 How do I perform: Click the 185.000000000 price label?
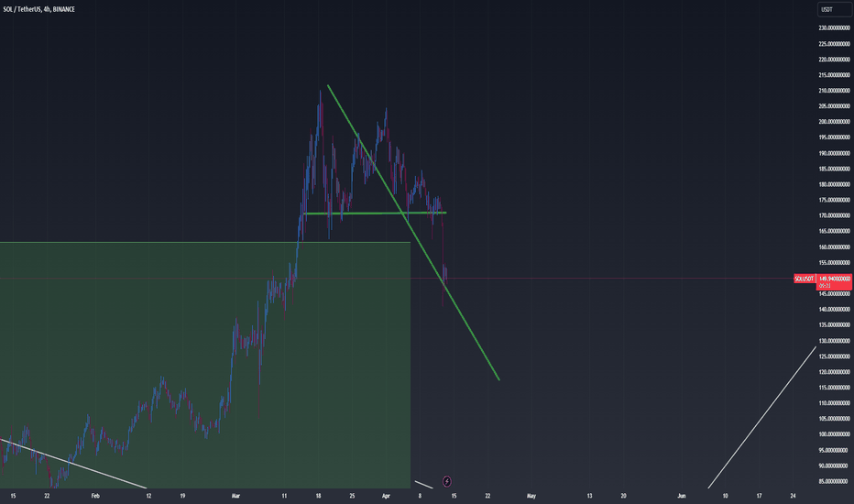point(835,169)
